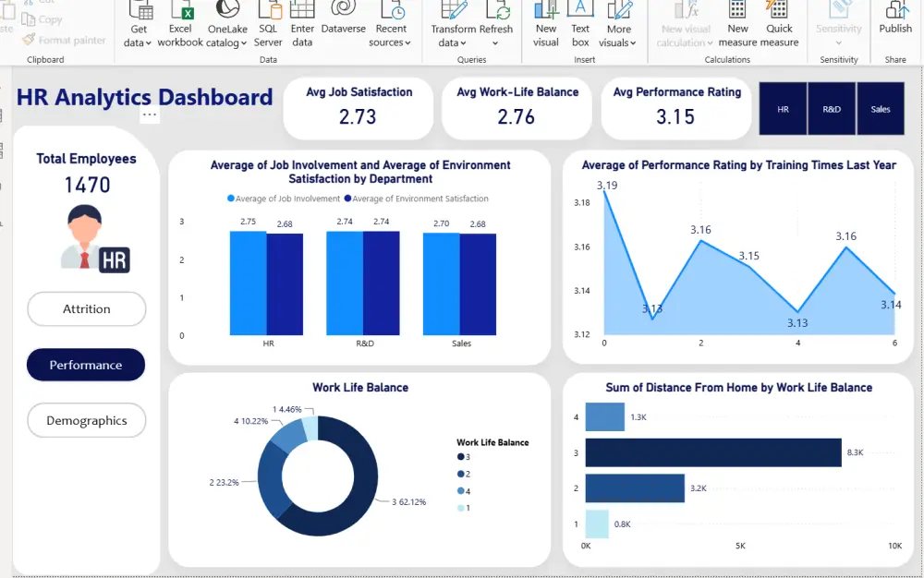Expand Transform data dropdown arrow
The width and height of the screenshot is (924, 578).
click(x=463, y=43)
